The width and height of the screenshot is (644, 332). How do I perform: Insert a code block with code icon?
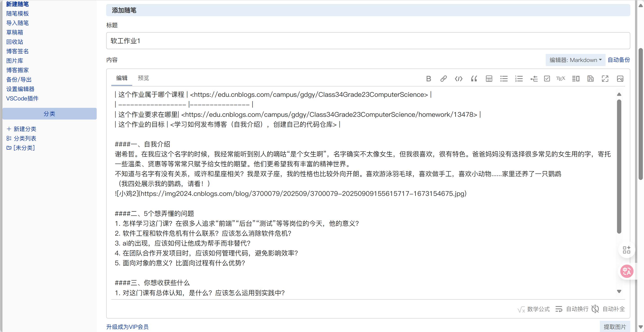(458, 79)
